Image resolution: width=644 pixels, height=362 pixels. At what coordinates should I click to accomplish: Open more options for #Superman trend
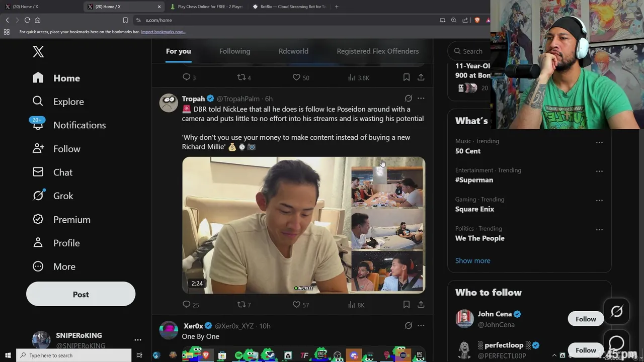(x=599, y=171)
